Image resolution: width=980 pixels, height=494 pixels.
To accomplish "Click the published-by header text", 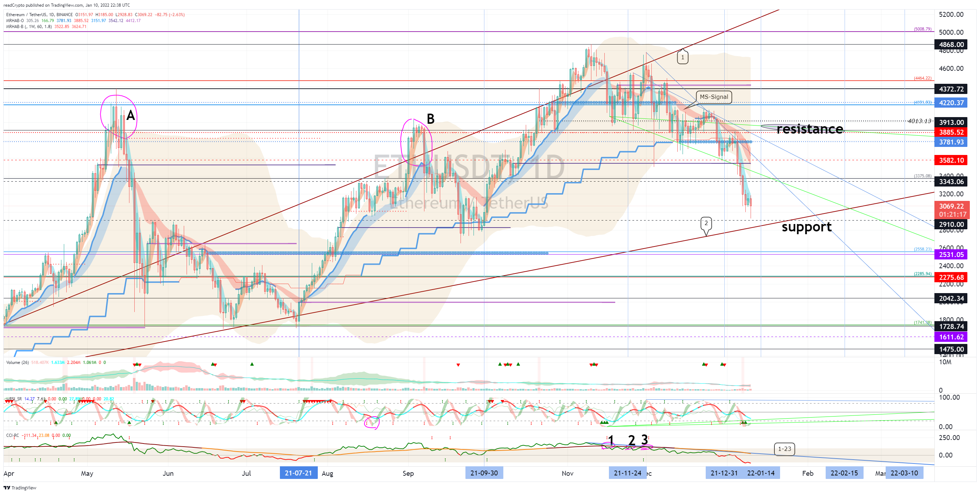I will coord(67,5).
